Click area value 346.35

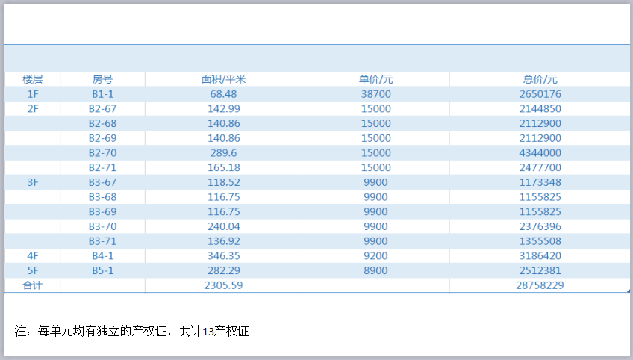point(224,256)
